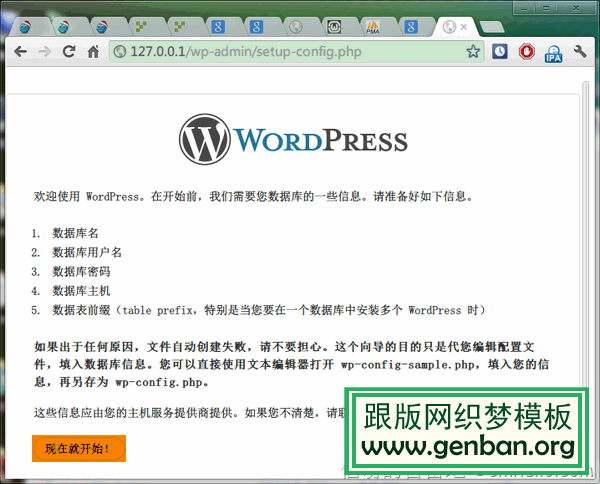Screen dimensions: 600x484
Task: Reload the setup-config.php page
Action: (69, 51)
